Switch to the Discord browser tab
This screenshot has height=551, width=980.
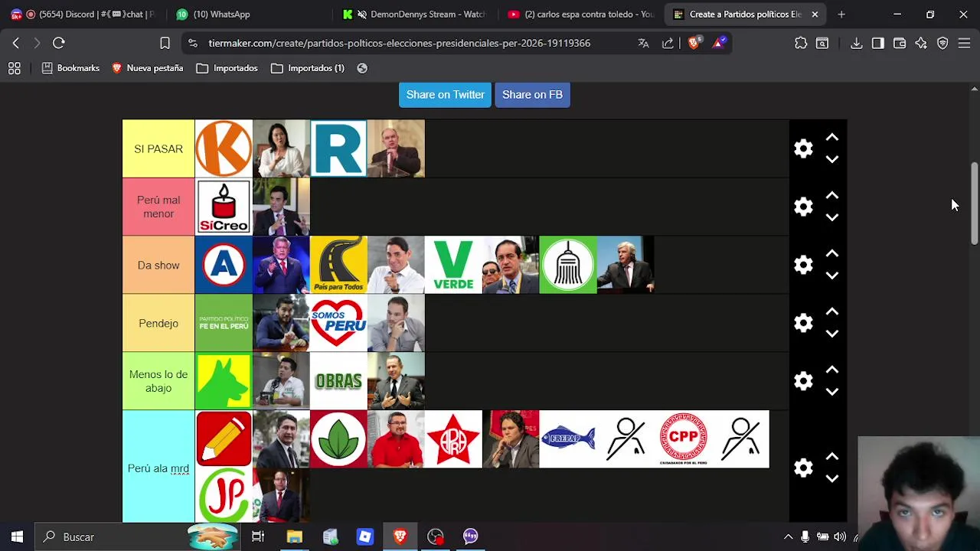[x=83, y=14]
